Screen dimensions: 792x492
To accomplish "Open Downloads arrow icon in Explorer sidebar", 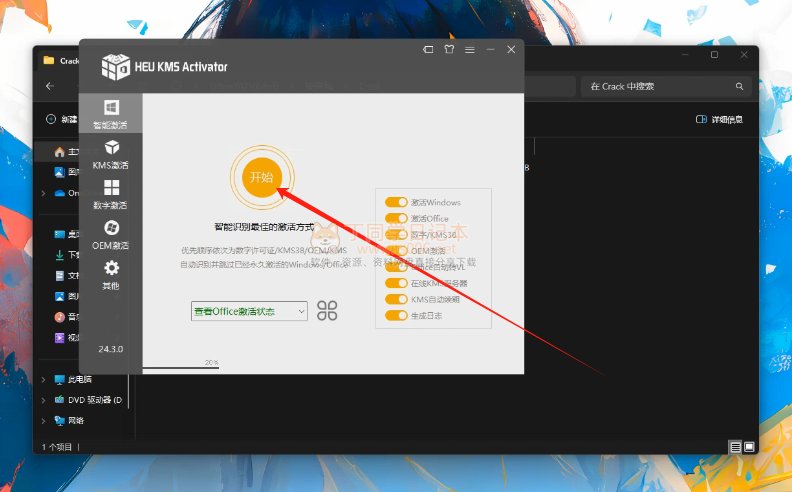I will point(60,255).
